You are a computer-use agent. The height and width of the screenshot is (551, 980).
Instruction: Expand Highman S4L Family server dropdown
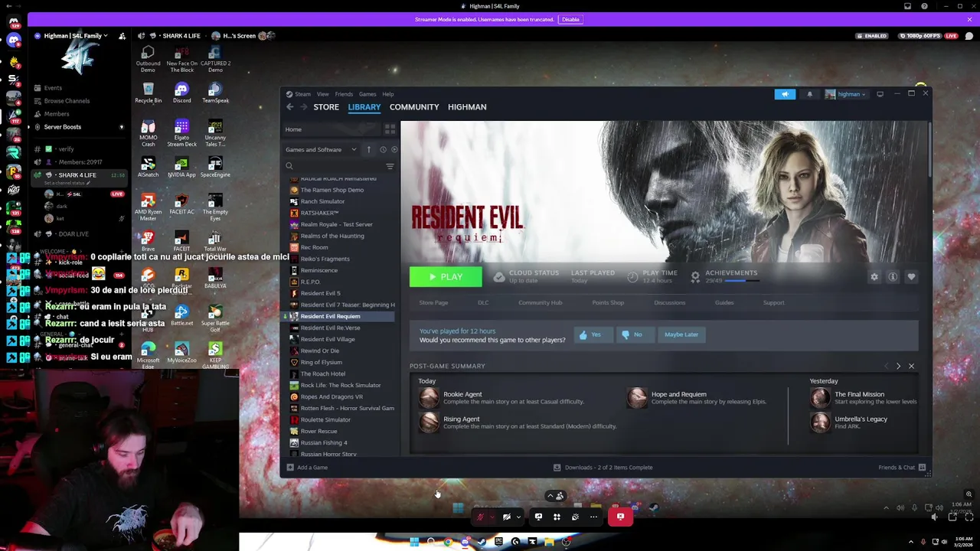click(x=75, y=36)
